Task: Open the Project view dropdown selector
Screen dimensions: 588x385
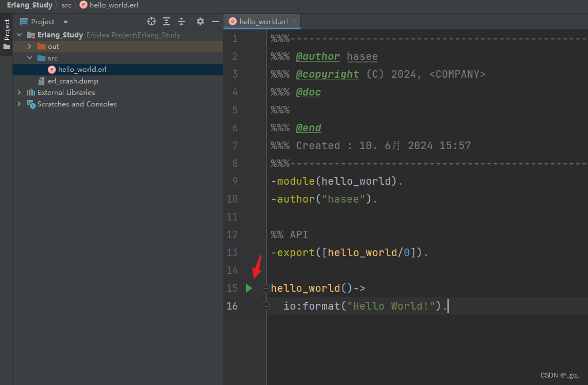Action: click(65, 21)
